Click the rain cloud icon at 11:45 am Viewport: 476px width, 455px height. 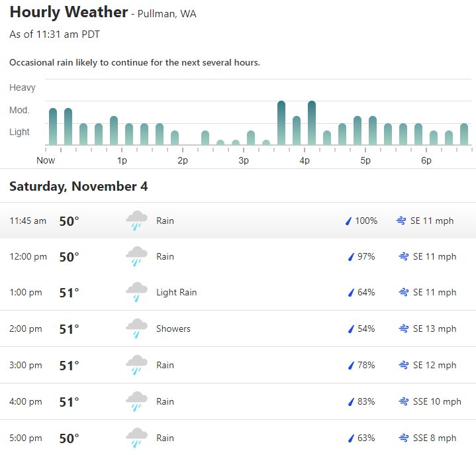point(136,221)
